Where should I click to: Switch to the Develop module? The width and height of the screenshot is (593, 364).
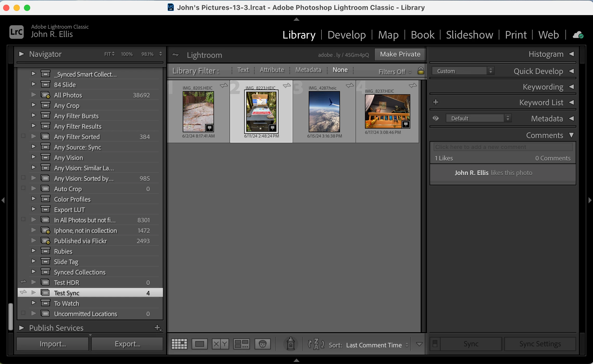coord(346,35)
